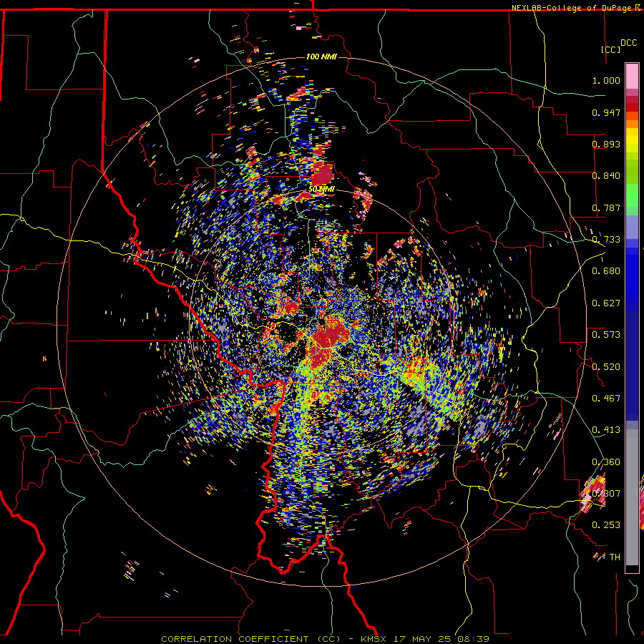Pick the yellow segment of the color bar

pos(632,140)
